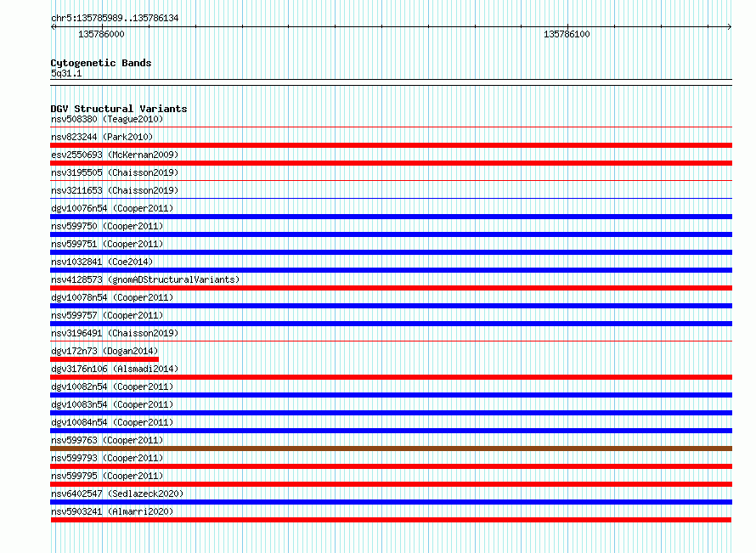Select dgv10082n54 (Cooper2011) label

pyautogui.click(x=112, y=387)
